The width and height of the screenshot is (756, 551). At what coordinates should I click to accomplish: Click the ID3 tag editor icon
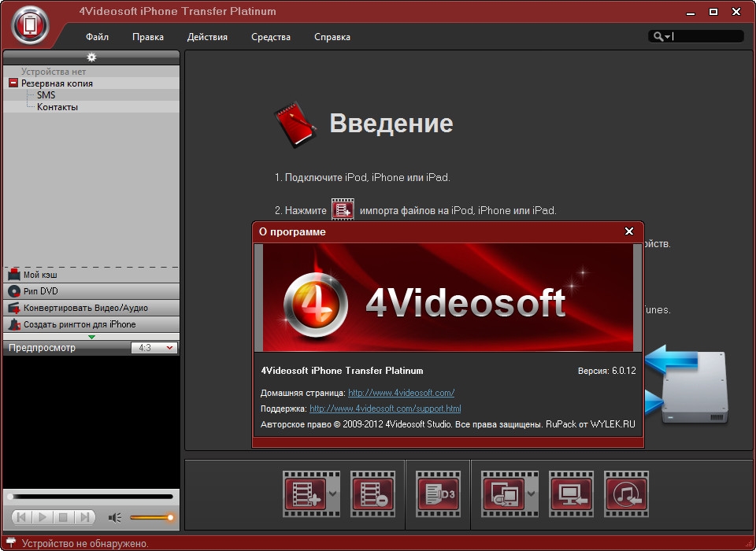[439, 494]
